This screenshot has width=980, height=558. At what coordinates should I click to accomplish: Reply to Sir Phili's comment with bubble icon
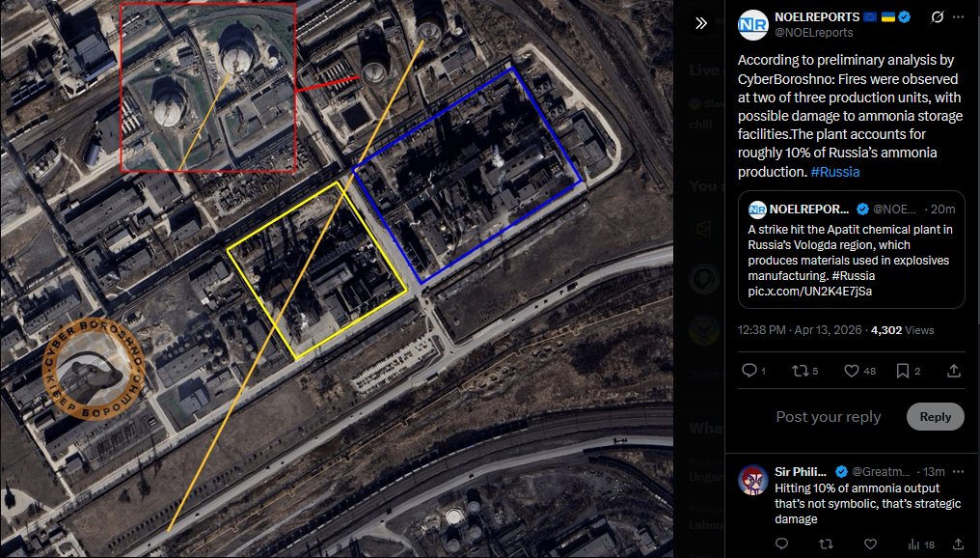pos(781,544)
